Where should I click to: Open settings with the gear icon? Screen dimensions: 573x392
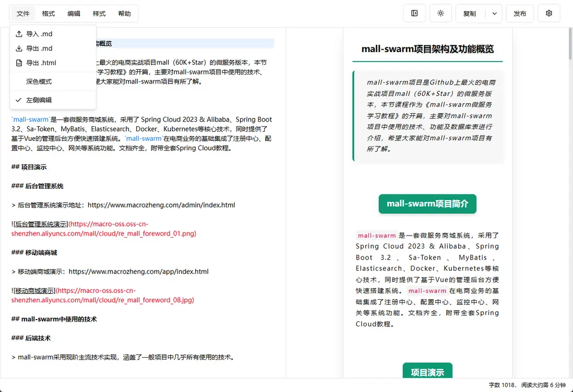pos(549,14)
